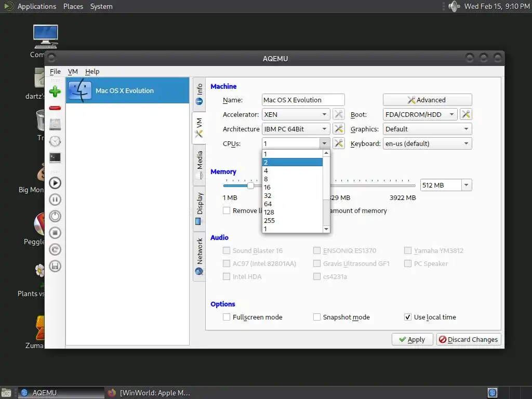This screenshot has width=532, height=399.
Task: Choose 16 in the CPUs list
Action: (x=292, y=187)
